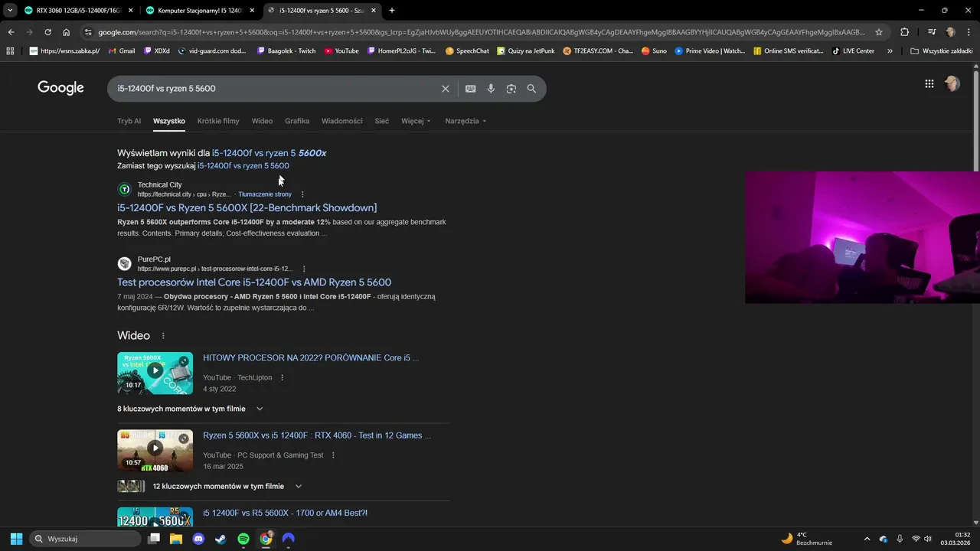
Task: Open HITOWY PROCESOR NA 2022 video link
Action: pos(311,357)
